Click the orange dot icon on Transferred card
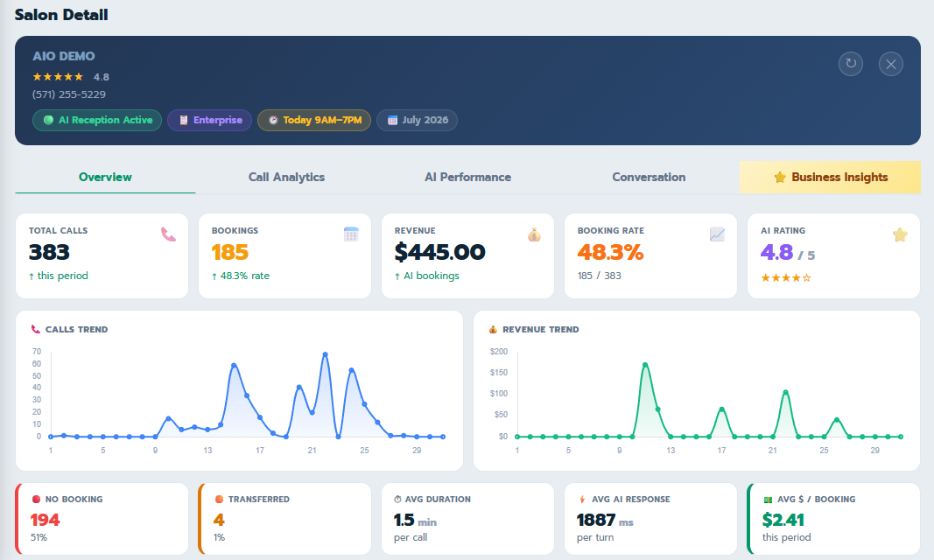Screen dimensions: 934x560 coord(219,500)
